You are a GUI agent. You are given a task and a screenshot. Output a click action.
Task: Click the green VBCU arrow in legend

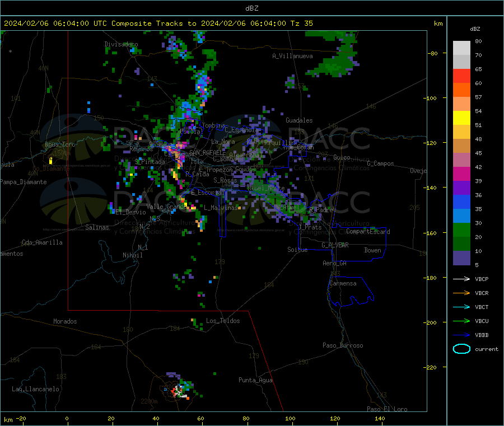461,321
